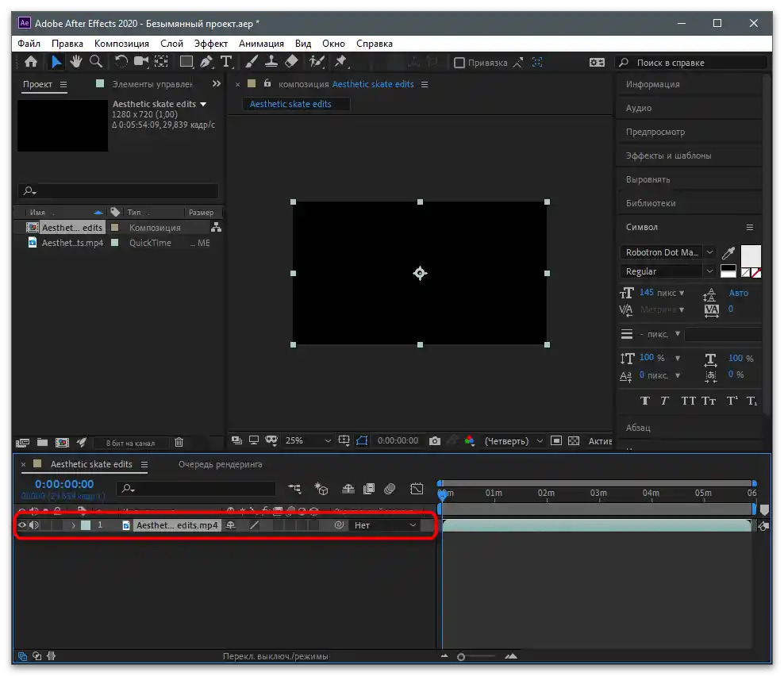Select the Pan Behind anchor tool
This screenshot has height=676, width=784.
coord(161,62)
